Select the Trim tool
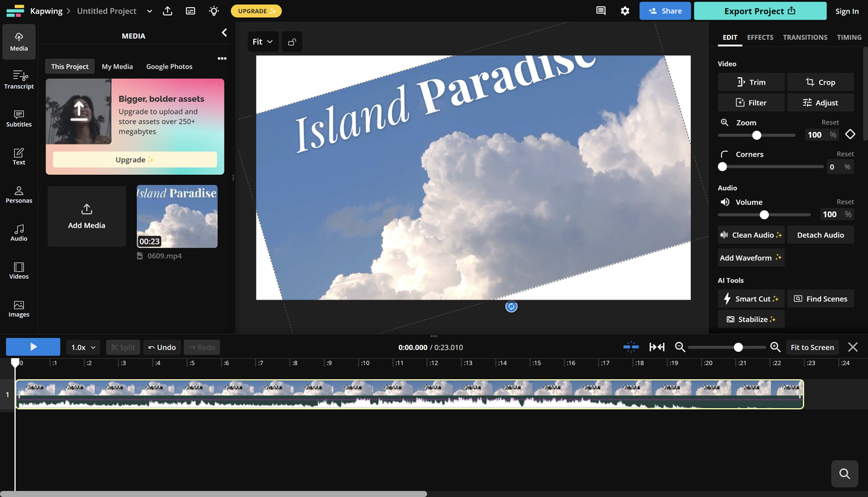 tap(751, 82)
